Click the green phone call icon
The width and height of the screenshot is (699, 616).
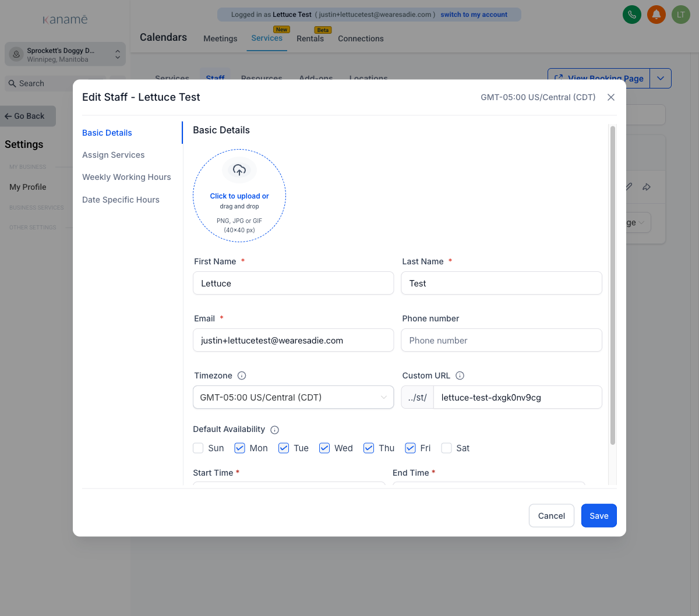tap(632, 15)
